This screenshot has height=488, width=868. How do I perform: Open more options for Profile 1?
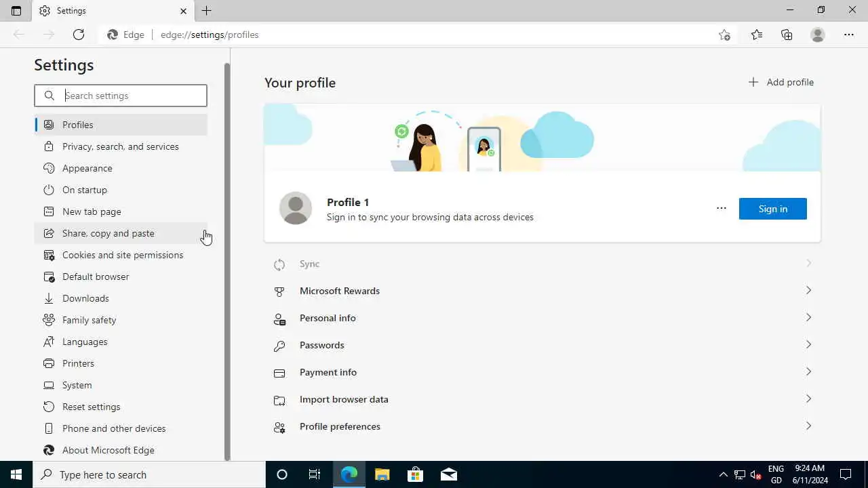[x=722, y=208]
